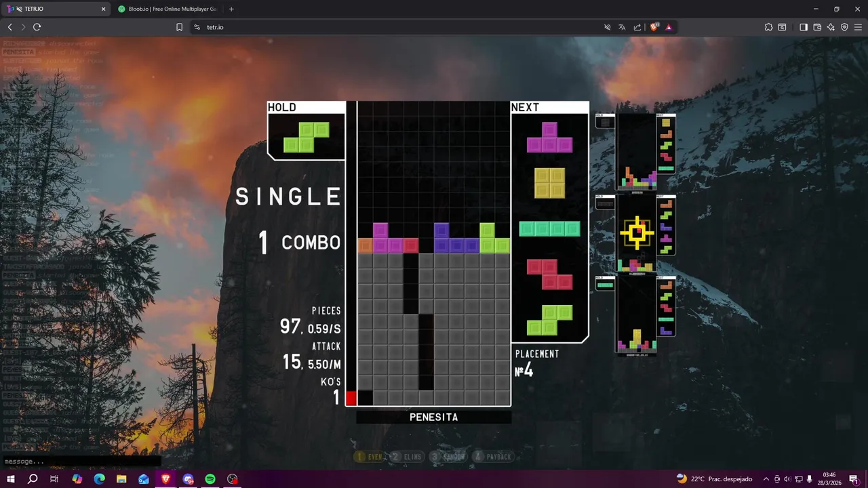Launch Copilot from the taskbar
Image resolution: width=868 pixels, height=488 pixels.
[77, 479]
